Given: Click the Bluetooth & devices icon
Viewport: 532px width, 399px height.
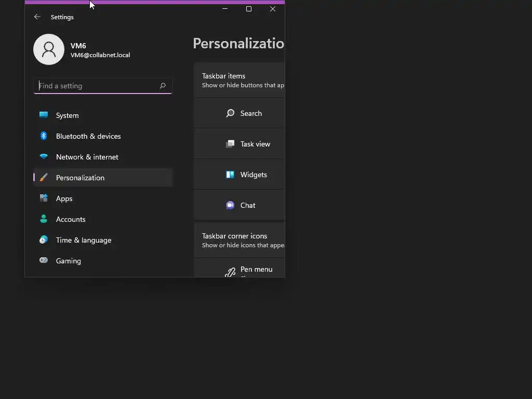Looking at the screenshot, I should click(x=44, y=136).
